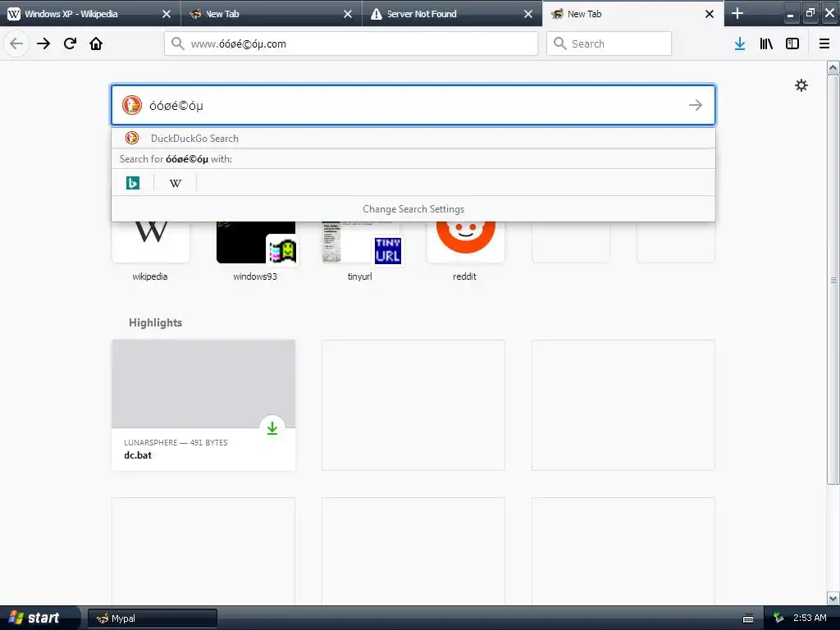840x630 pixels.
Task: Open the keyboard tray icon in taskbar
Action: [748, 619]
